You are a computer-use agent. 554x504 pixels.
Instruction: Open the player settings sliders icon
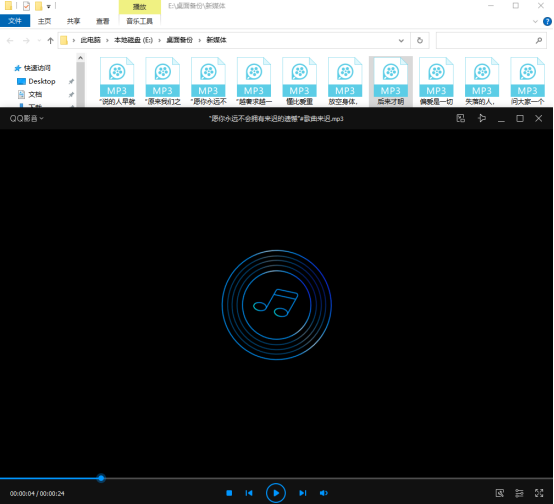[519, 493]
